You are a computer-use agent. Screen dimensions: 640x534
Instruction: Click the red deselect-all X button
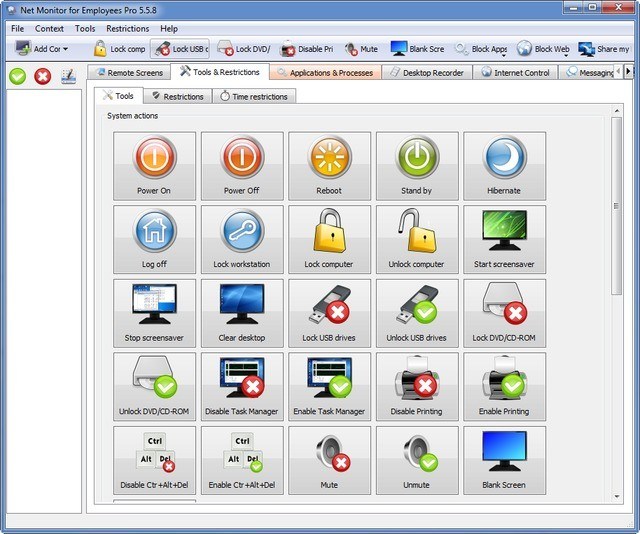pyautogui.click(x=42, y=76)
